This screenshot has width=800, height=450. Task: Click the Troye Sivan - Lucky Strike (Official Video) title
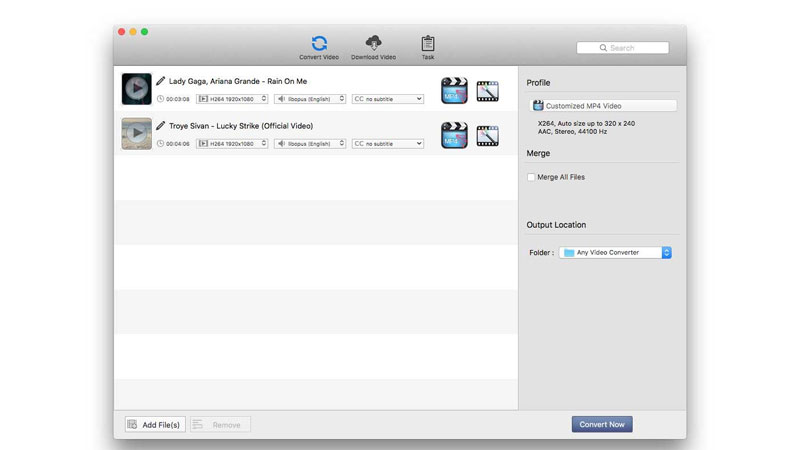(241, 126)
